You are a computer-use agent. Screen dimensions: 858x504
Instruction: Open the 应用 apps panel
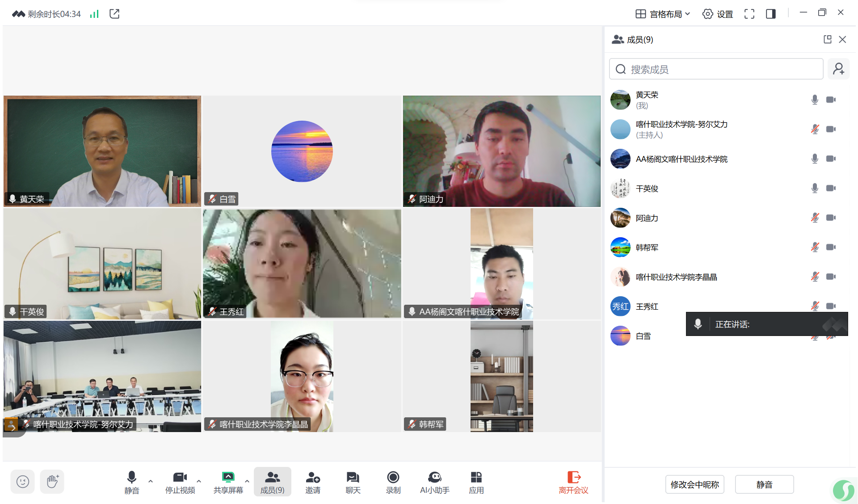[476, 482]
